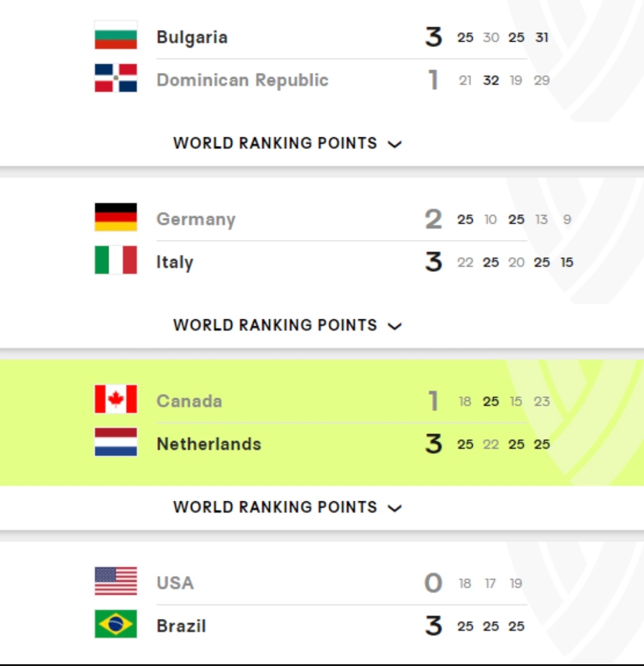Click the chevron below the Italy match
This screenshot has height=666, width=644.
pos(395,326)
